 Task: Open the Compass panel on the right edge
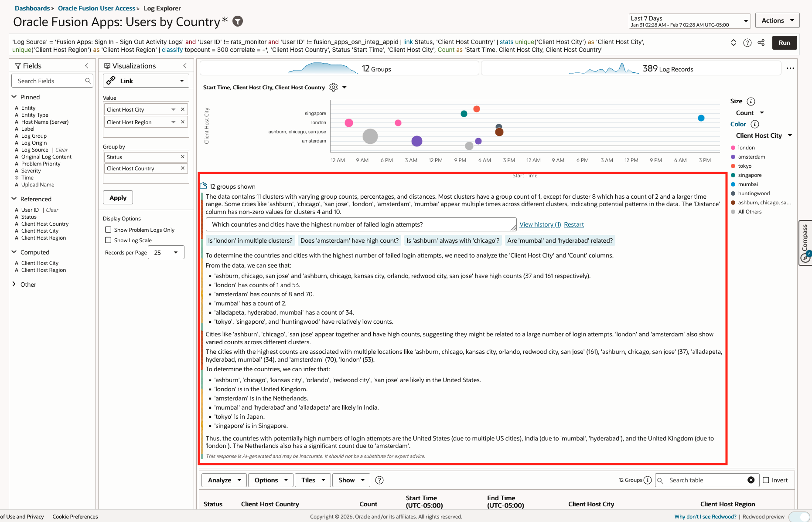[805, 243]
